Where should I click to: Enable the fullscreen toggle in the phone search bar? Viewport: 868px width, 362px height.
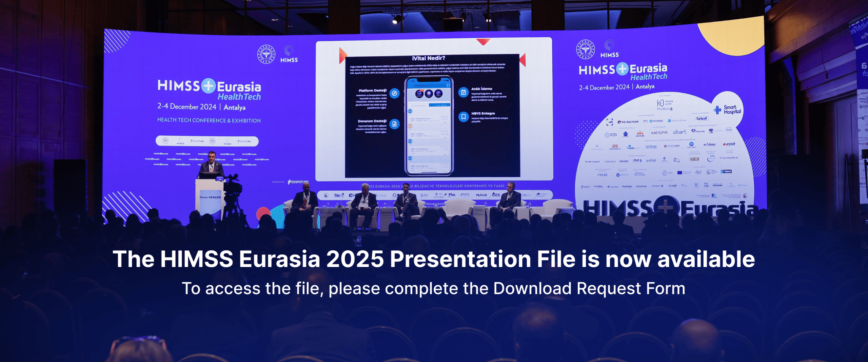(x=449, y=85)
